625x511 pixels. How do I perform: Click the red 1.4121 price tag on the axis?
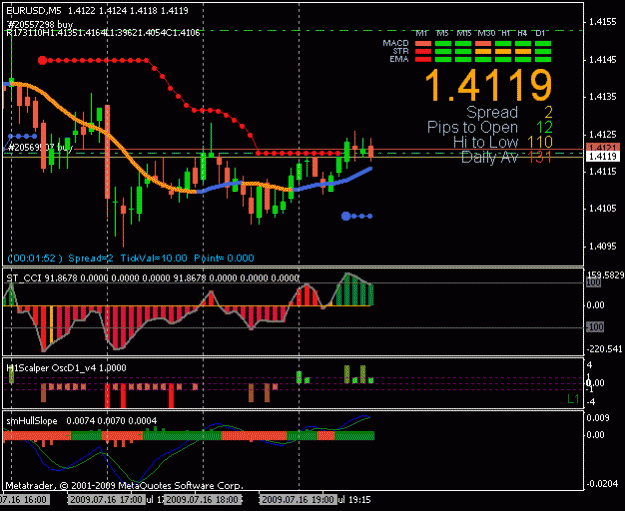pyautogui.click(x=603, y=147)
